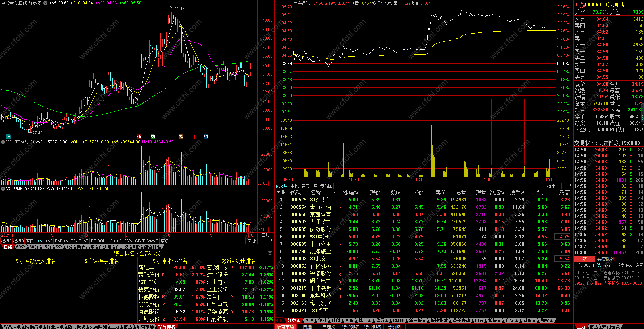Expand the 债券▲ tab menu

tap(382, 320)
